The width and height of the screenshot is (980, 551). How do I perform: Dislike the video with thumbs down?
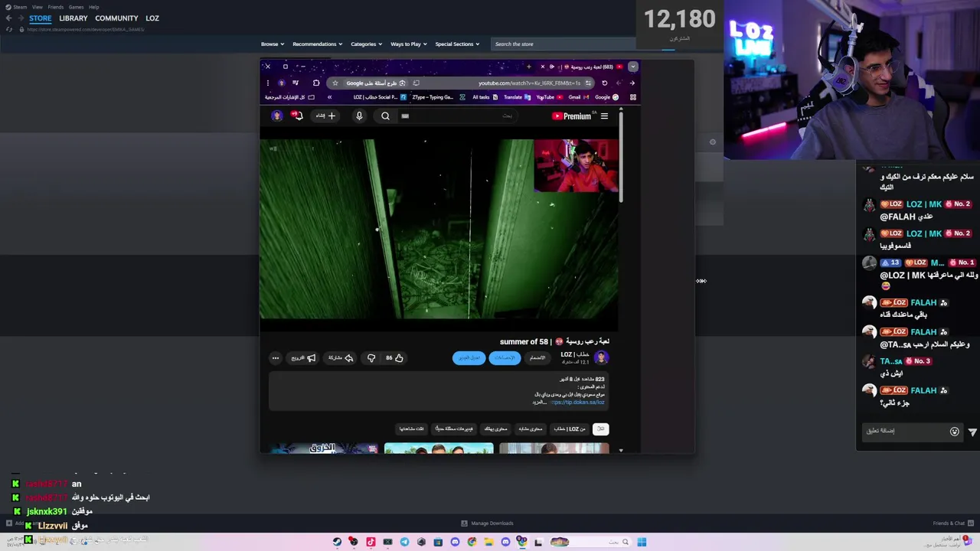[x=371, y=358]
